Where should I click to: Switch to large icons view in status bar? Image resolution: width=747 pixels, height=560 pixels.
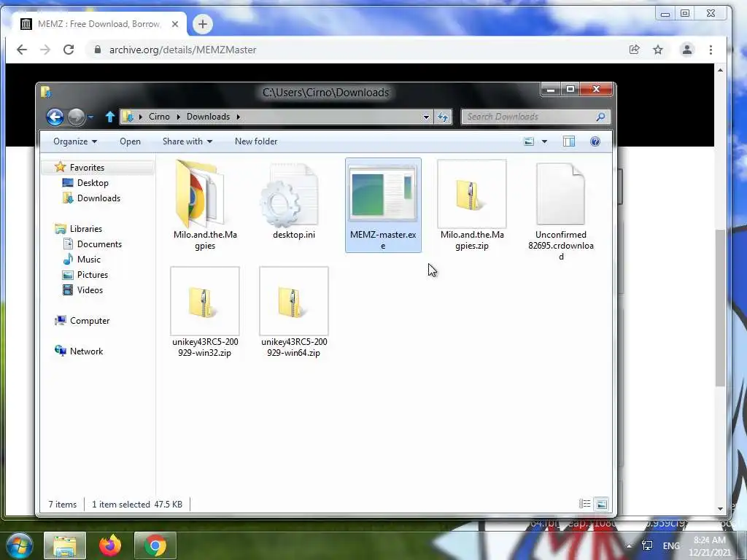pos(602,504)
